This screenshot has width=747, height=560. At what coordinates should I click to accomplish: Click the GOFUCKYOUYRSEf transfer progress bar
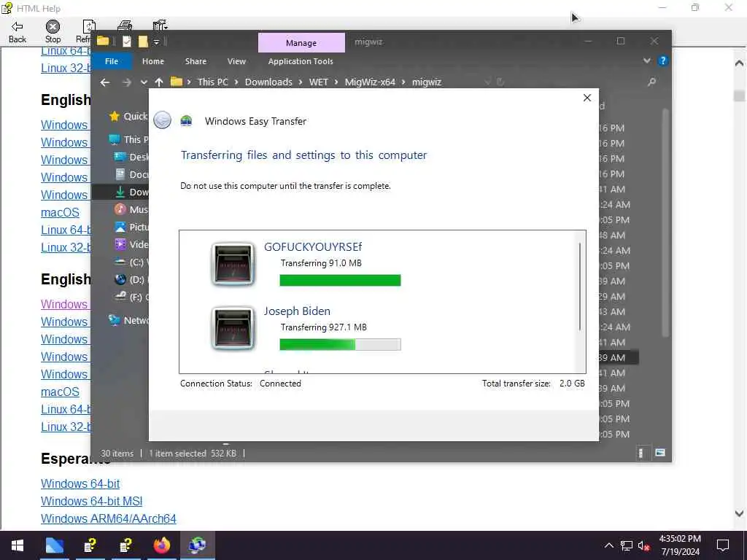click(340, 280)
